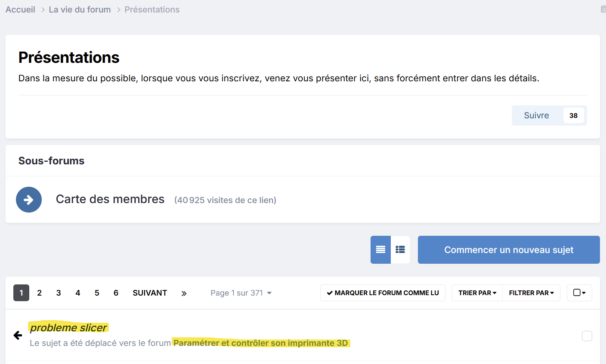Go to page 3 of topics
The height and width of the screenshot is (364, 606).
(x=59, y=293)
